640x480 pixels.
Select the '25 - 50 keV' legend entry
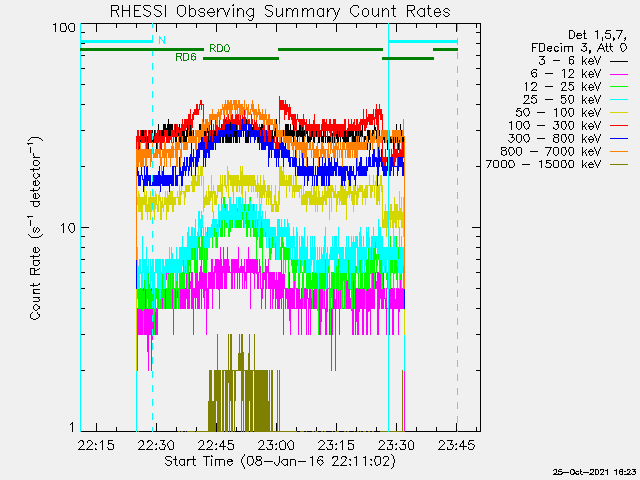pos(576,100)
